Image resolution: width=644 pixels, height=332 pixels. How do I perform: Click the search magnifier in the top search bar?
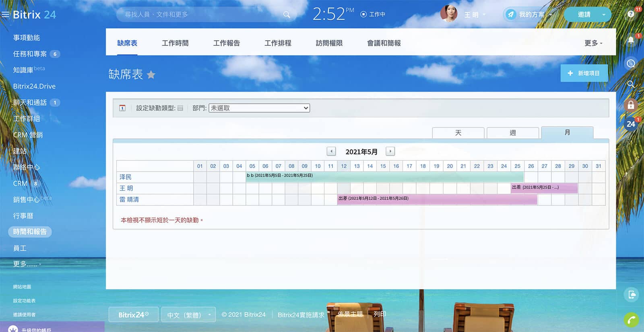coord(287,14)
